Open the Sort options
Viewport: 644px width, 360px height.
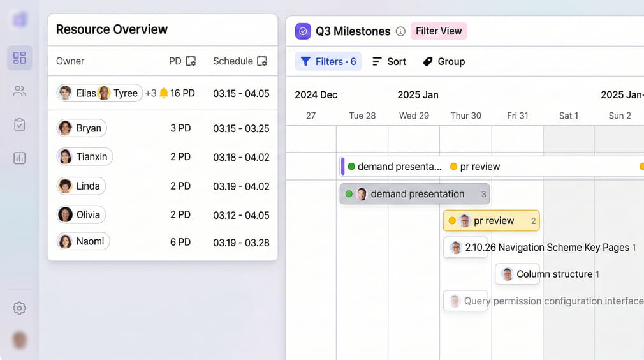389,61
